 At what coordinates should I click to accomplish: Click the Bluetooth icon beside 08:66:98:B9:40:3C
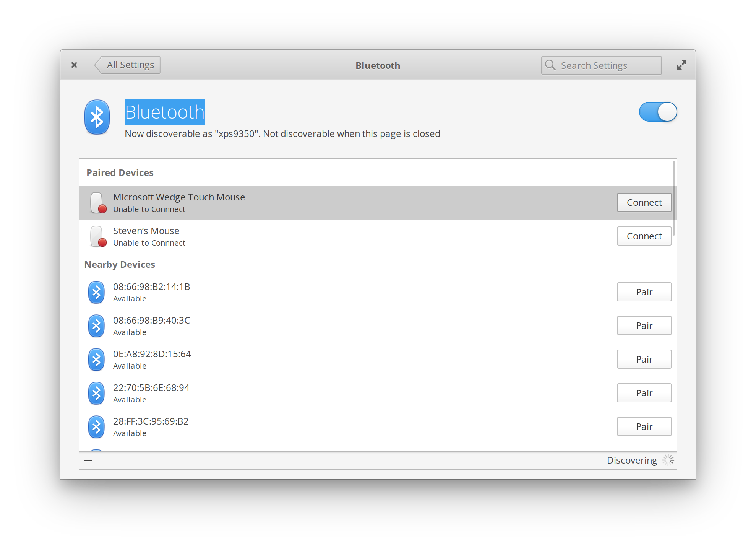click(96, 326)
